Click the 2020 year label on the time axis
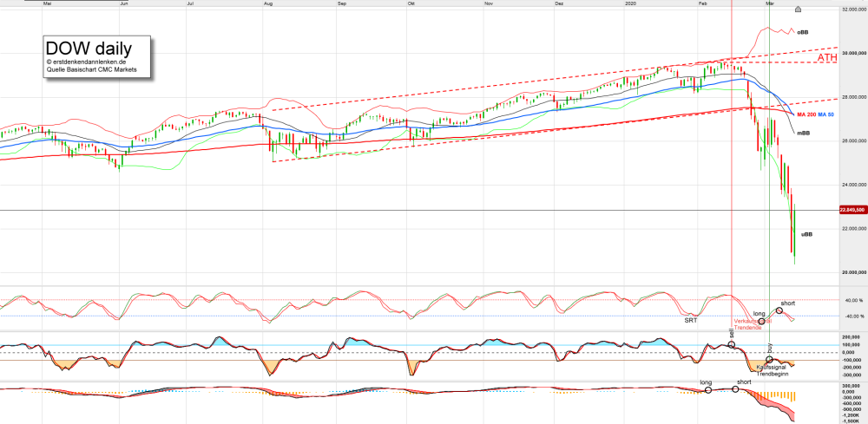The height and width of the screenshot is (424, 868). tap(630, 3)
